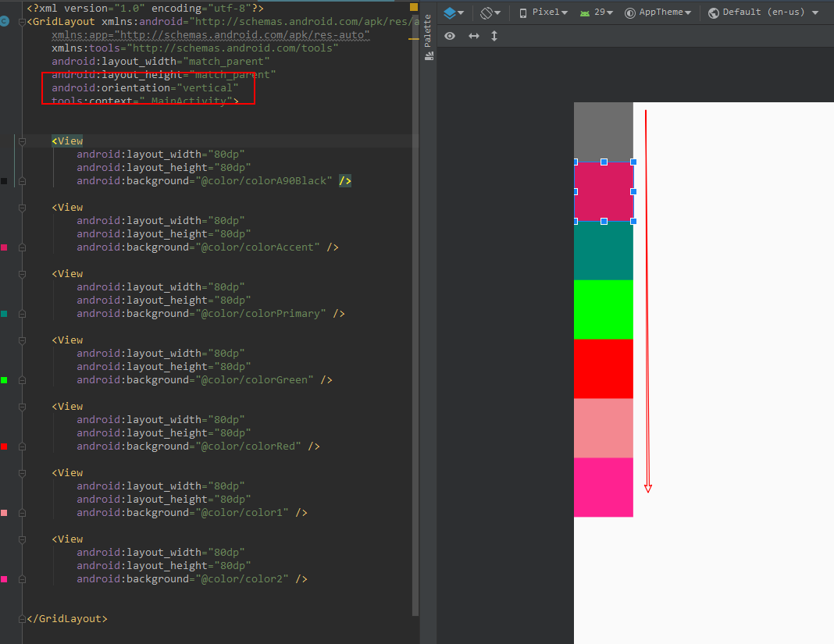The width and height of the screenshot is (834, 644).
Task: Collapse the colorGreen View block
Action: 23,340
